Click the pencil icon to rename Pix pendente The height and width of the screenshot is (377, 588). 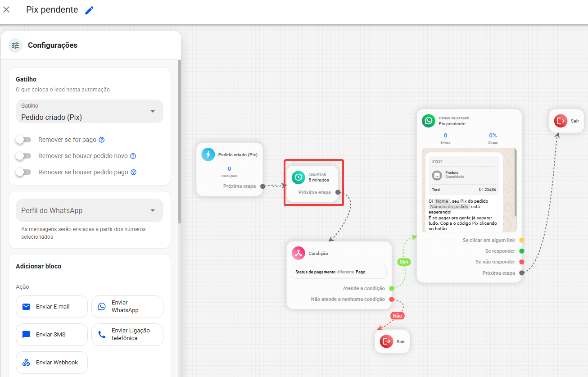click(89, 10)
